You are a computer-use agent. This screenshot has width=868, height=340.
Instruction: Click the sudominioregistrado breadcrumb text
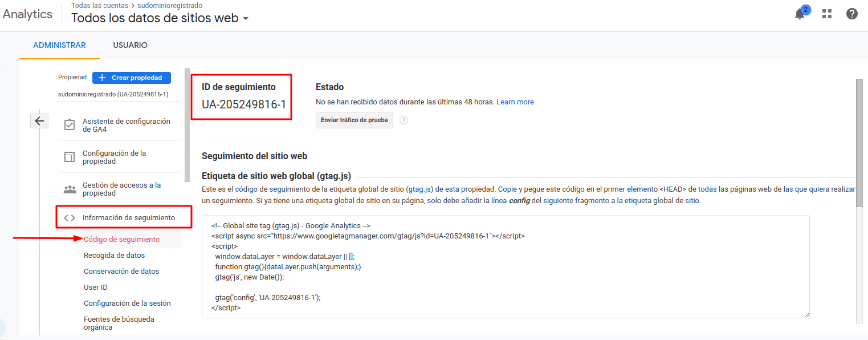[x=170, y=6]
